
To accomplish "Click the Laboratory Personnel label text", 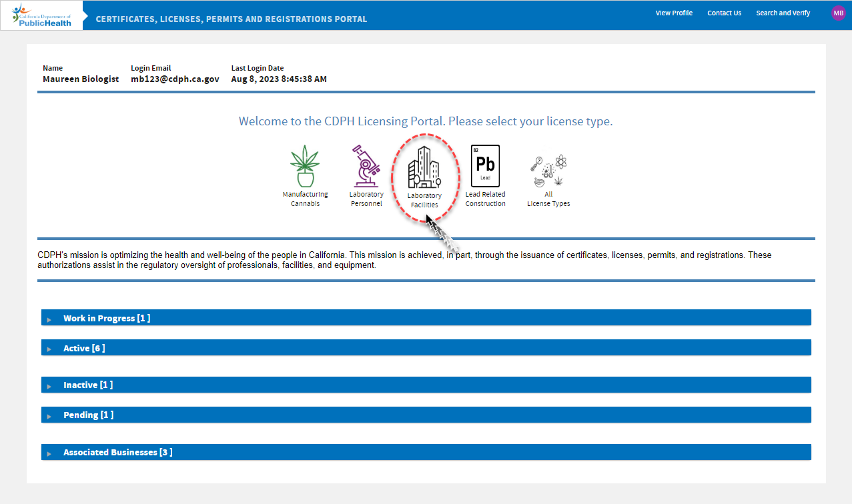I will (x=366, y=199).
